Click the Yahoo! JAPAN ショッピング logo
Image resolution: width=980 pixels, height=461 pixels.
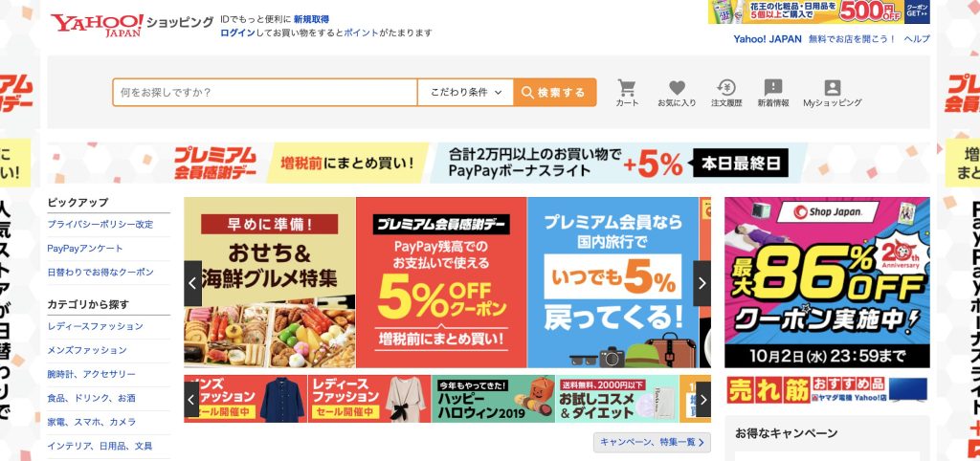132,25
